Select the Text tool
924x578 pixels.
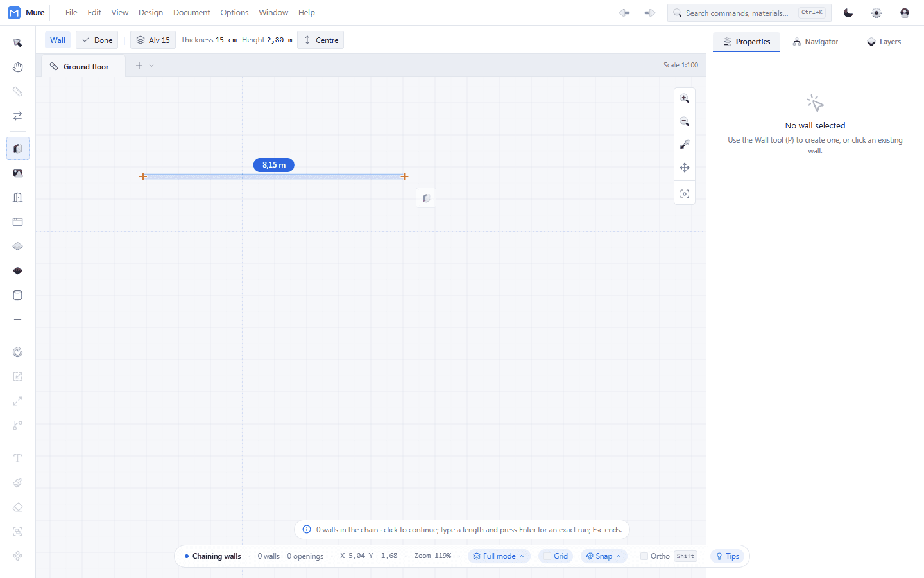click(18, 459)
